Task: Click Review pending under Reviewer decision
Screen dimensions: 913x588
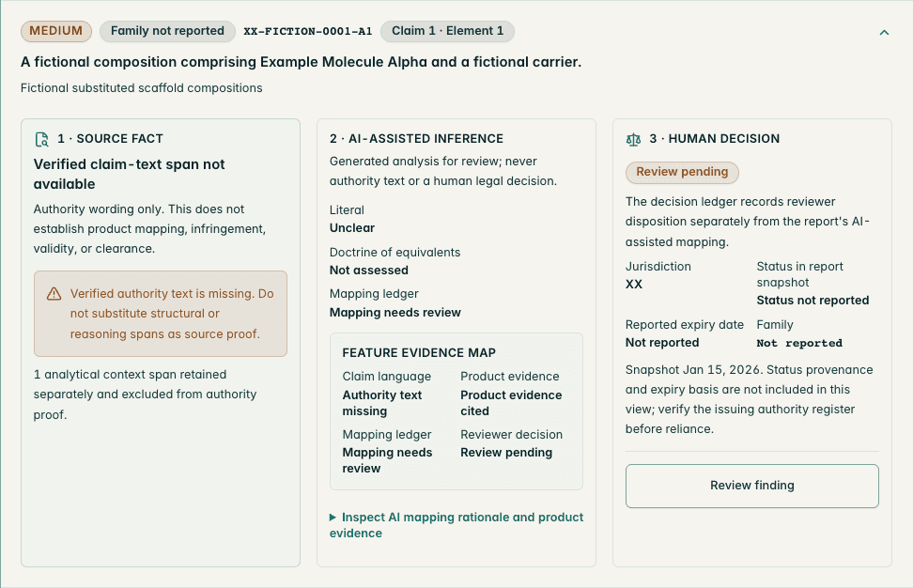Action: click(x=506, y=453)
